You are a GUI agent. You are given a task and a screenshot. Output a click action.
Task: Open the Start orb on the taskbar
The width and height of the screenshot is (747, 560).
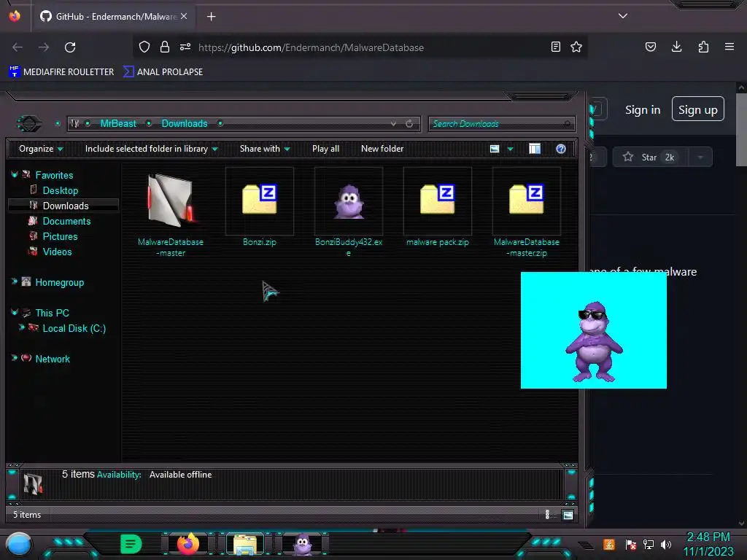pyautogui.click(x=19, y=544)
